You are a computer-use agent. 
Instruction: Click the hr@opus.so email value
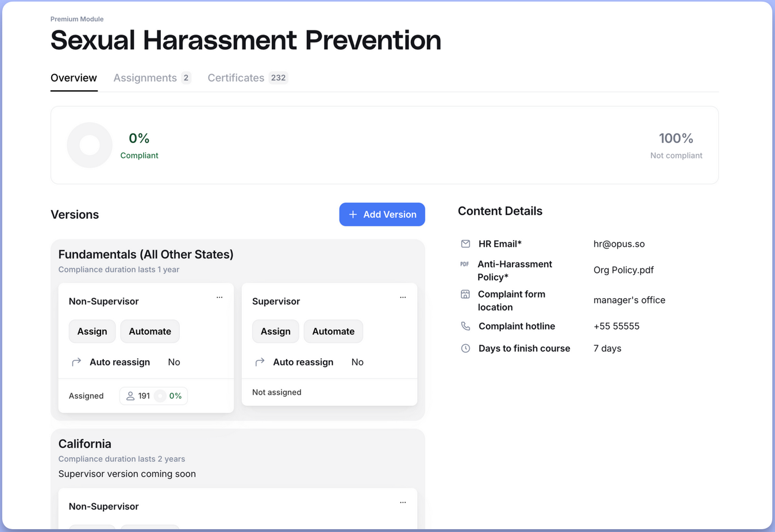click(x=619, y=244)
